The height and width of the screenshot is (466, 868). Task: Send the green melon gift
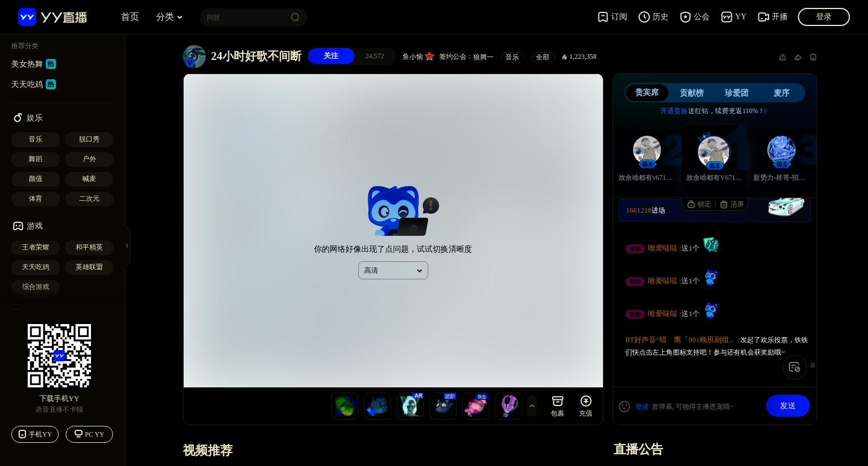pos(345,406)
